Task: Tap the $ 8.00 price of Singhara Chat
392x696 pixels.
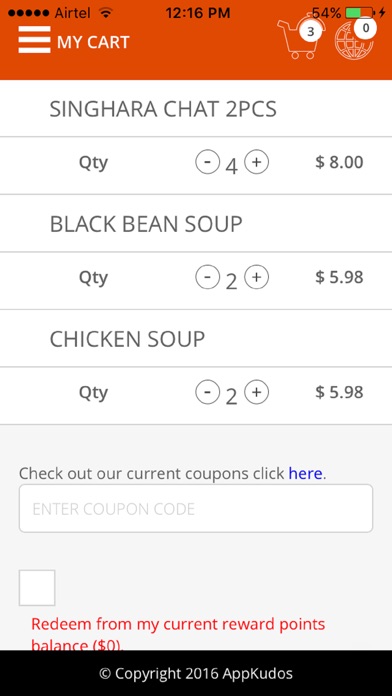Action: (x=339, y=162)
